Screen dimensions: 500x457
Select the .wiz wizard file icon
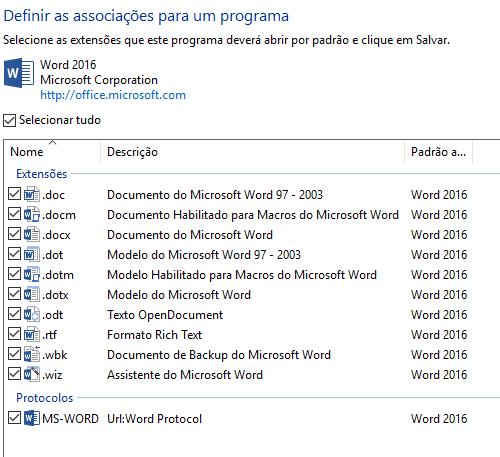click(x=32, y=374)
